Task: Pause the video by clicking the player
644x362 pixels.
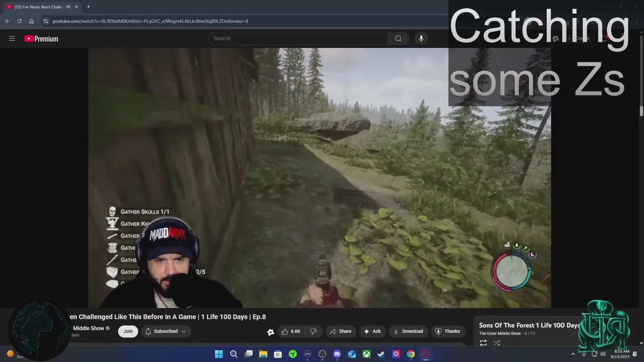Action: pos(319,177)
